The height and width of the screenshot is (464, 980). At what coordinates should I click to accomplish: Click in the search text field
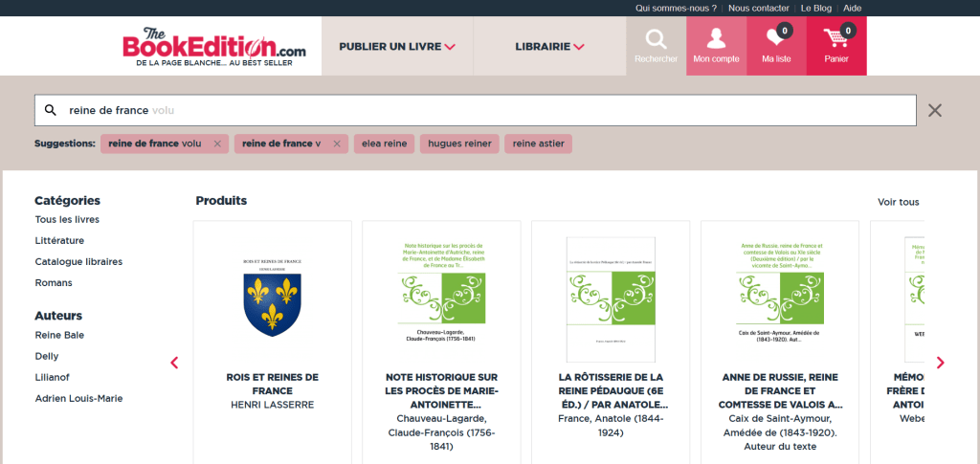479,110
